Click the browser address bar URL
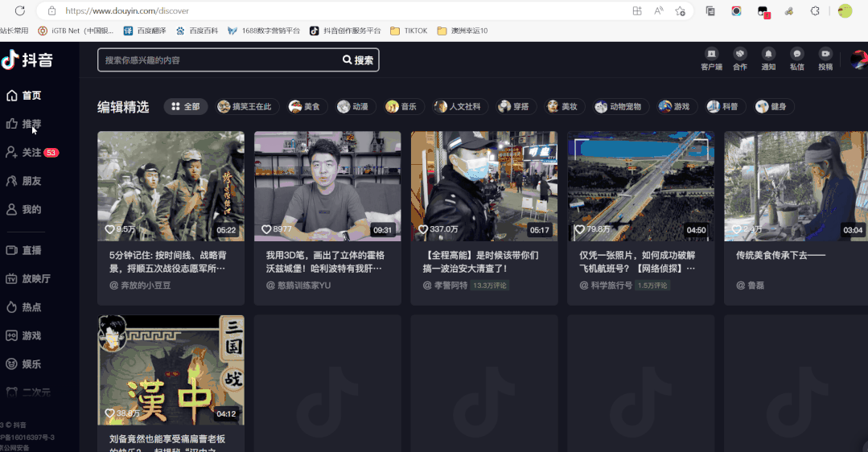Image resolution: width=868 pixels, height=452 pixels. (127, 10)
